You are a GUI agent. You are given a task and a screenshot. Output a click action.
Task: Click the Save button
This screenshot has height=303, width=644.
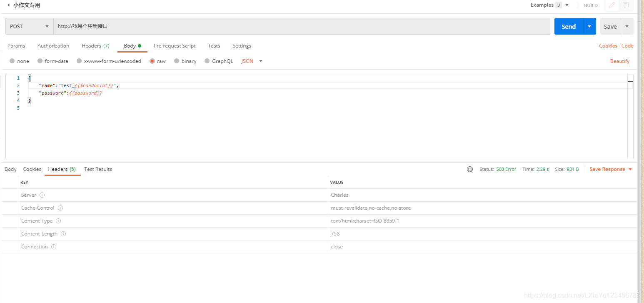coord(610,26)
